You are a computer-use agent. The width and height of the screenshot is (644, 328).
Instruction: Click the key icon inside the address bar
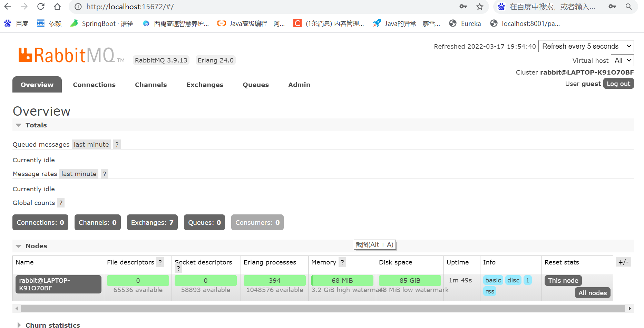tap(463, 7)
